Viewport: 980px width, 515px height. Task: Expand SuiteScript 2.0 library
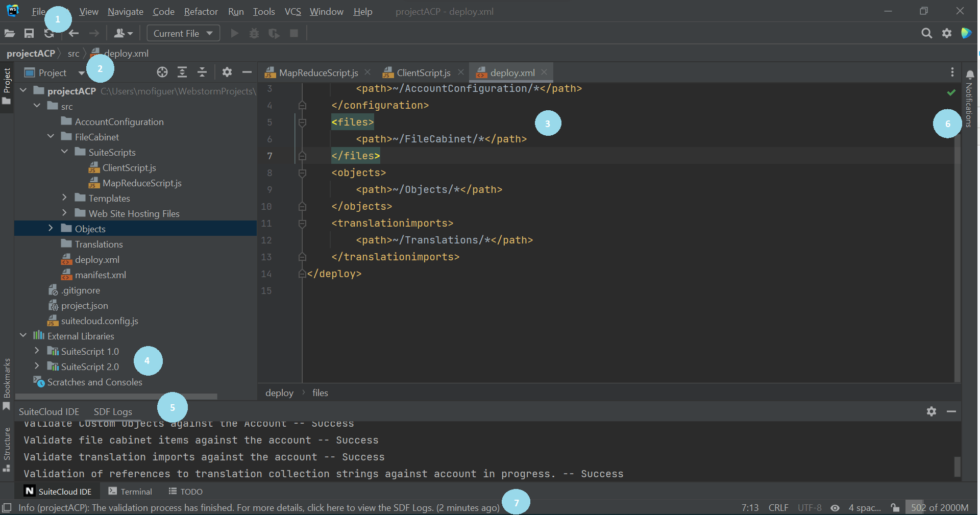(x=37, y=366)
